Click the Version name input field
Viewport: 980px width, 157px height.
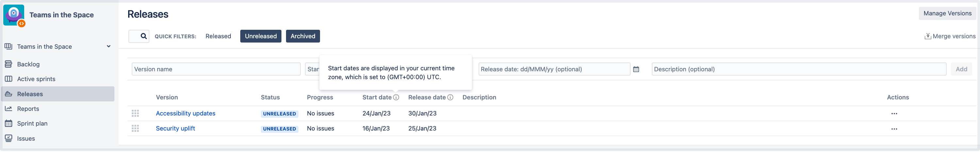click(216, 69)
